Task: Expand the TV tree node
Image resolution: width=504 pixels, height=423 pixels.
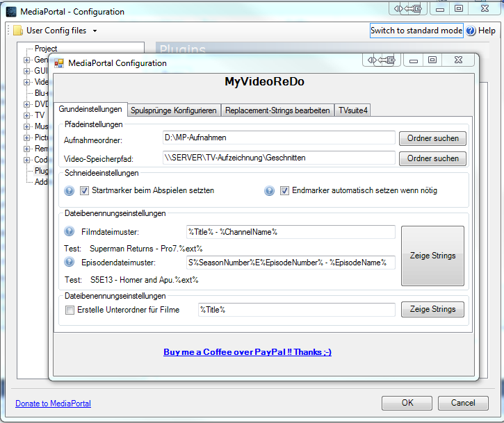Action: [27, 115]
